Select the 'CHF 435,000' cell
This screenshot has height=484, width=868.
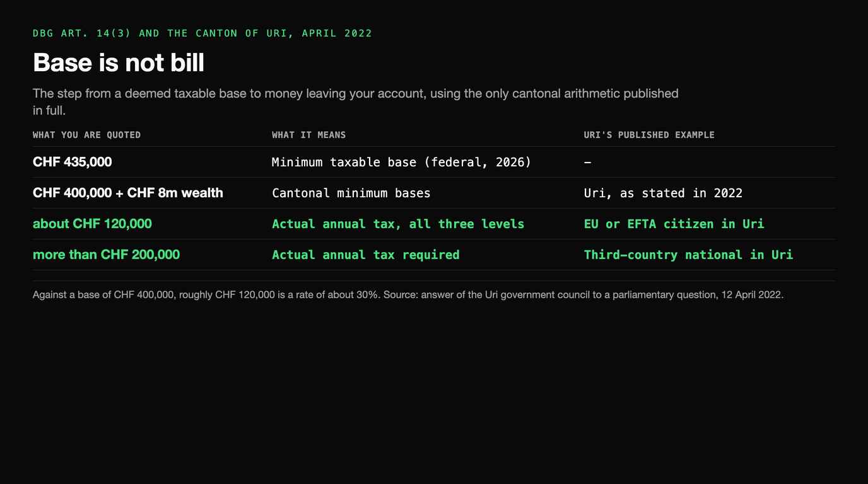(x=72, y=162)
